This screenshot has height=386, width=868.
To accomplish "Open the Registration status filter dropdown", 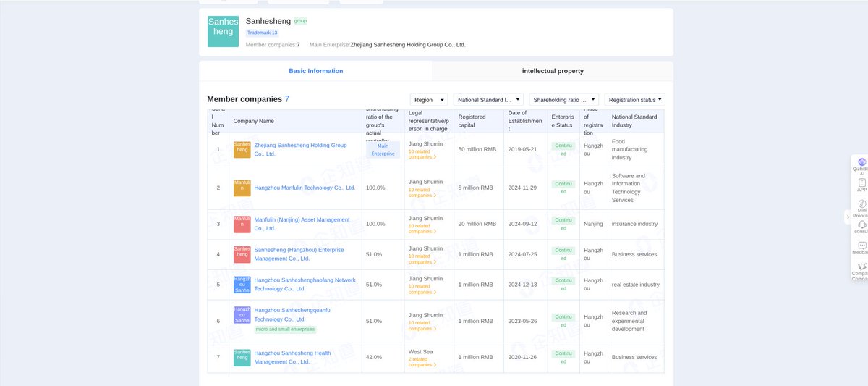I will coord(635,100).
